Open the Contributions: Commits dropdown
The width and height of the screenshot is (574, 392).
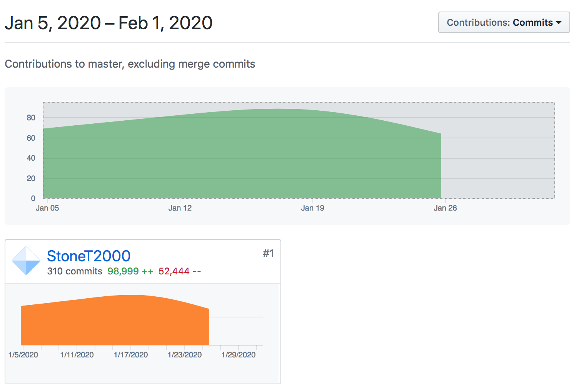(504, 22)
